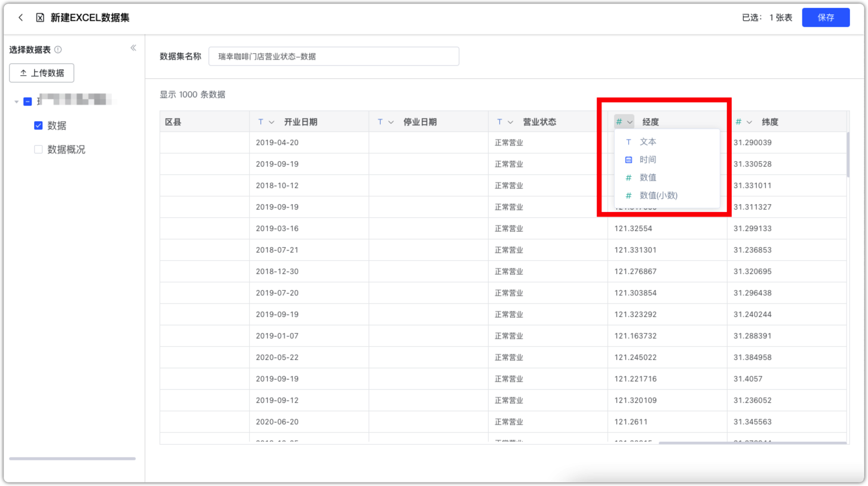868x486 pixels.
Task: Click the info icon next to 选择数据表
Action: [x=58, y=50]
